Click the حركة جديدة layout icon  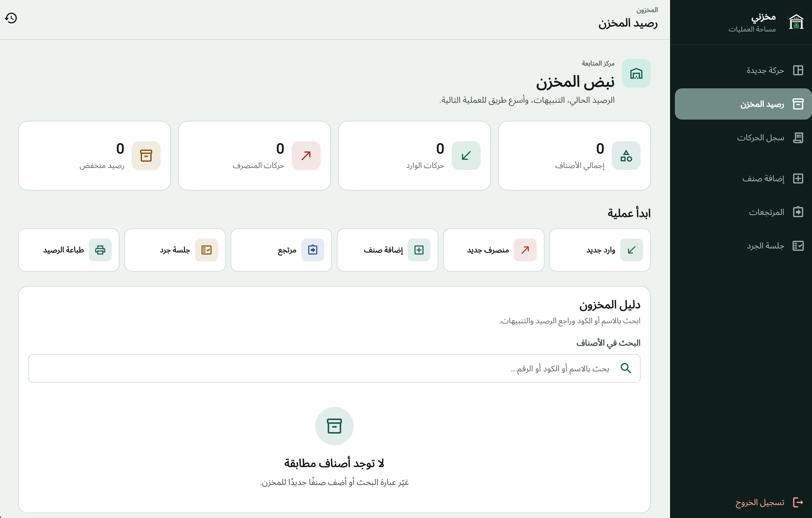click(x=798, y=70)
